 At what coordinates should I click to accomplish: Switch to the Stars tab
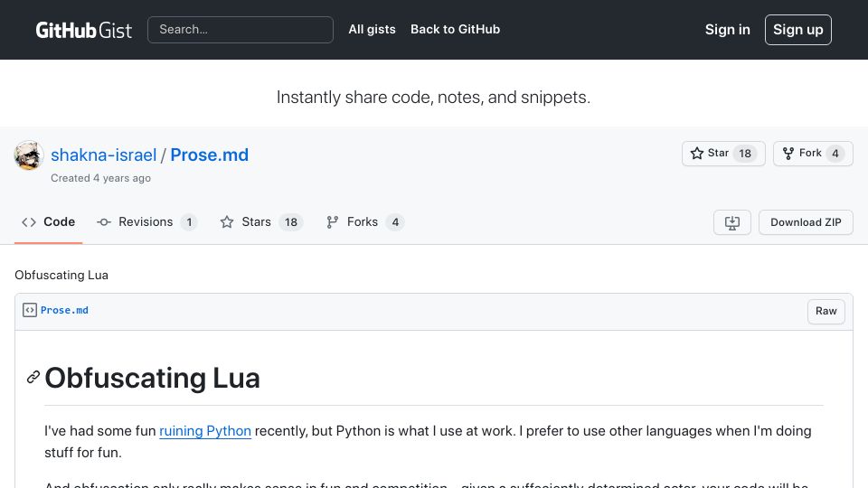point(261,222)
